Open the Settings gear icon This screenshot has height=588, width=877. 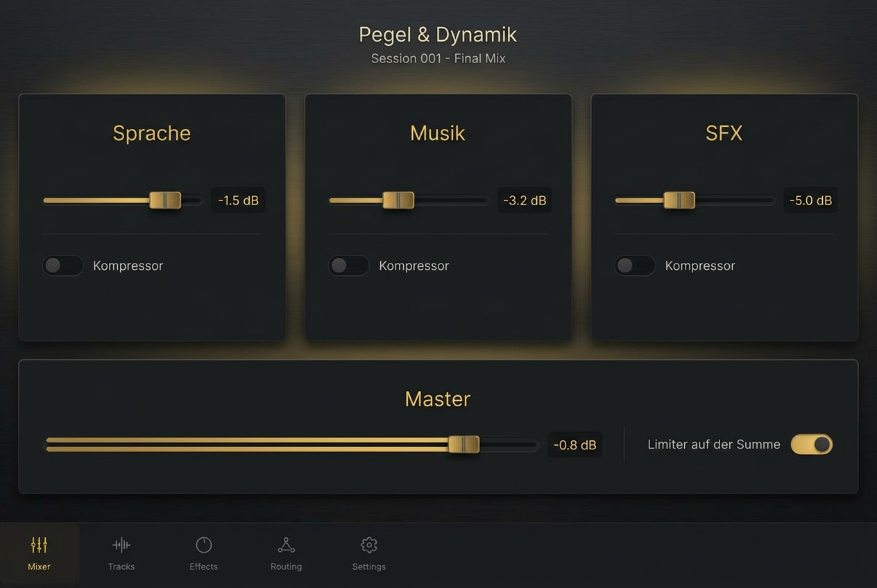[369, 545]
